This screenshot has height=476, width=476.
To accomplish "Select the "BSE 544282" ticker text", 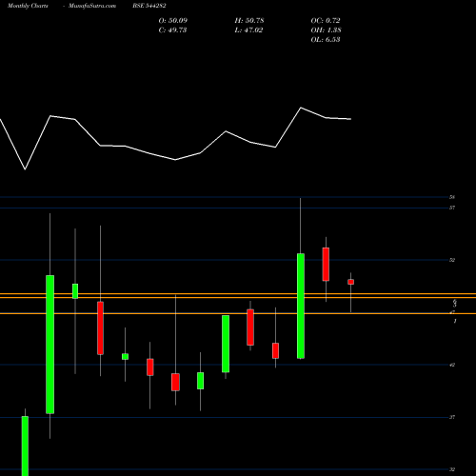I will pyautogui.click(x=149, y=6).
